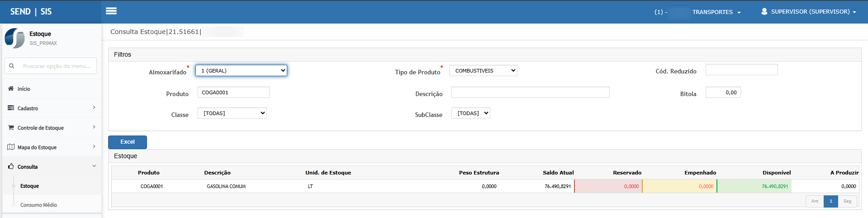
Task: Click the shopping cart icon for Controle de Estoque
Action: tap(11, 127)
